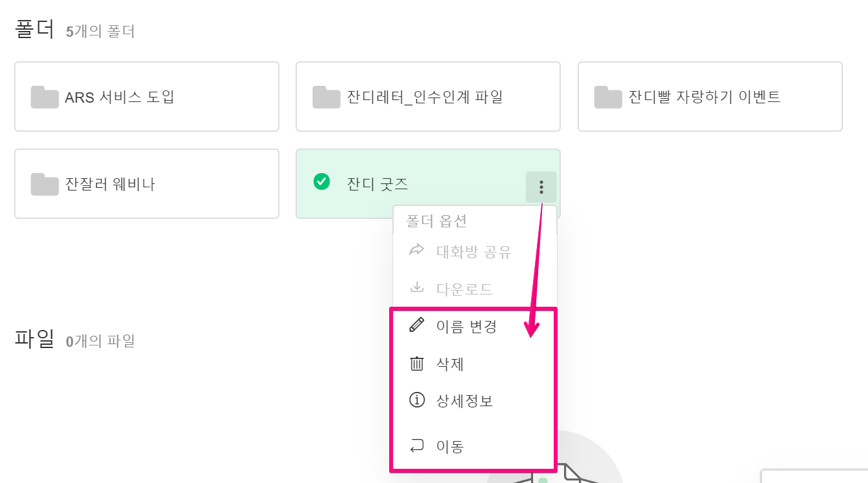Image resolution: width=868 pixels, height=483 pixels.
Task: Choose 다운로드 text in the folder options
Action: click(465, 289)
